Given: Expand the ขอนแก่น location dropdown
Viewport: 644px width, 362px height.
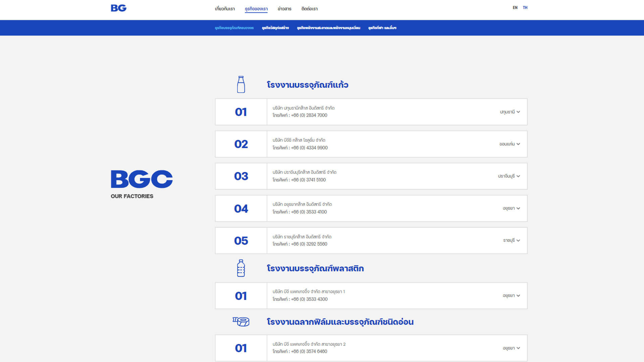Looking at the screenshot, I should [509, 144].
